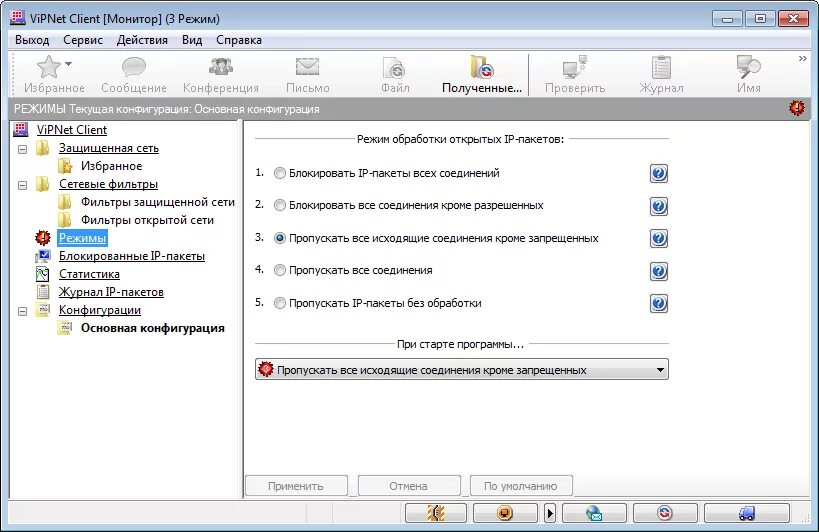Click the small arrow status bar button
This screenshot has width=819, height=532.
(549, 513)
